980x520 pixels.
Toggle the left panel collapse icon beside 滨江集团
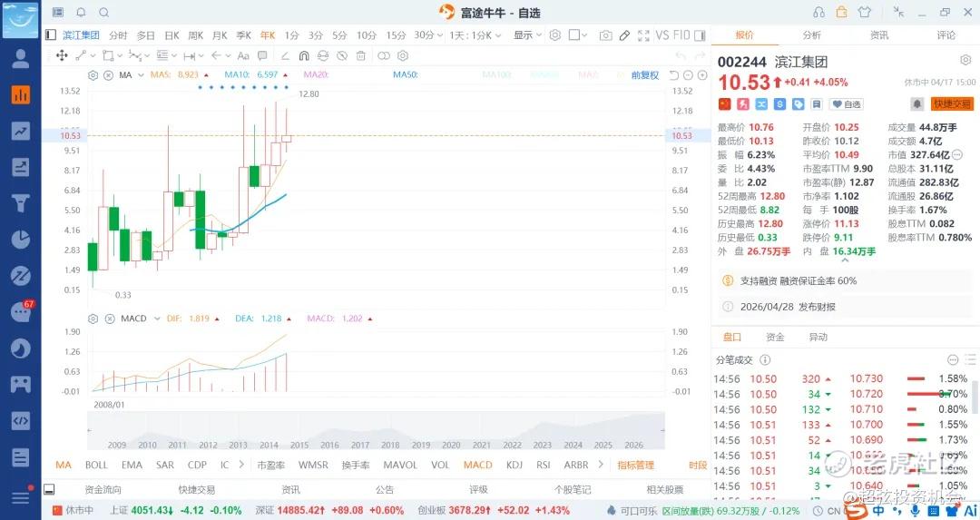[x=51, y=35]
